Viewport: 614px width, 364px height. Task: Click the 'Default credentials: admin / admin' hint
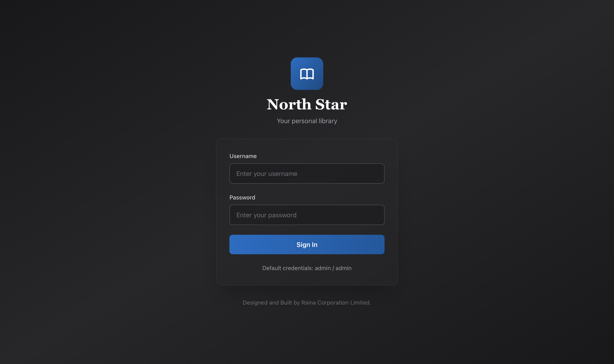tap(307, 268)
